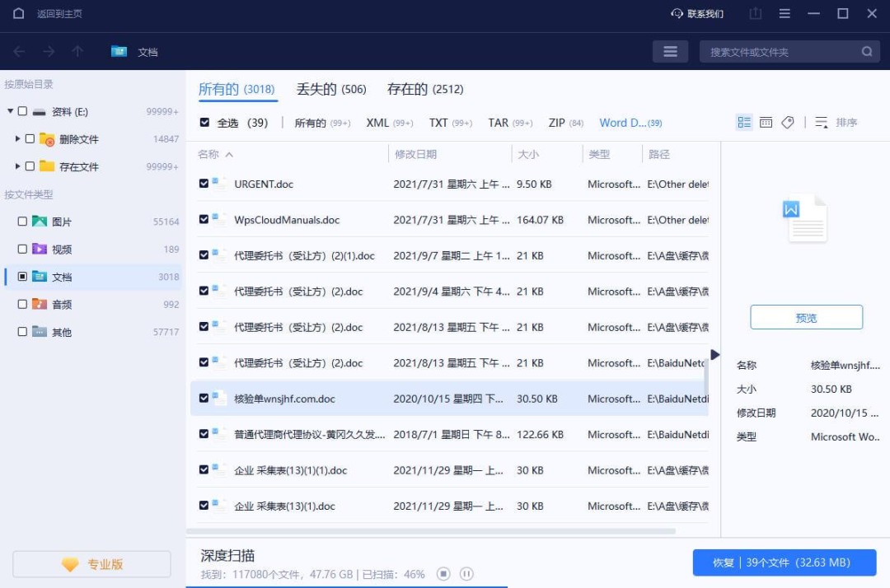Image resolution: width=890 pixels, height=588 pixels.
Task: Switch to detail list view icon
Action: click(x=744, y=123)
